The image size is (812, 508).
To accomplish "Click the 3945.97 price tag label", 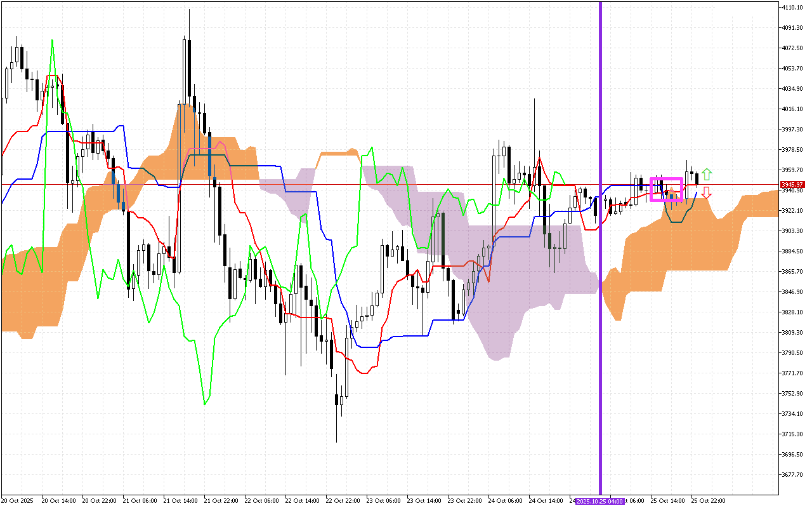I will [792, 184].
